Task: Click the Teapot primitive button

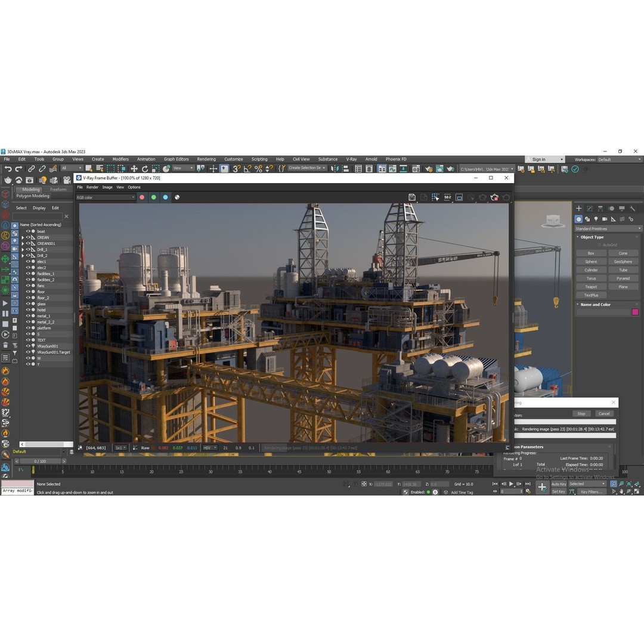Action: pos(592,287)
